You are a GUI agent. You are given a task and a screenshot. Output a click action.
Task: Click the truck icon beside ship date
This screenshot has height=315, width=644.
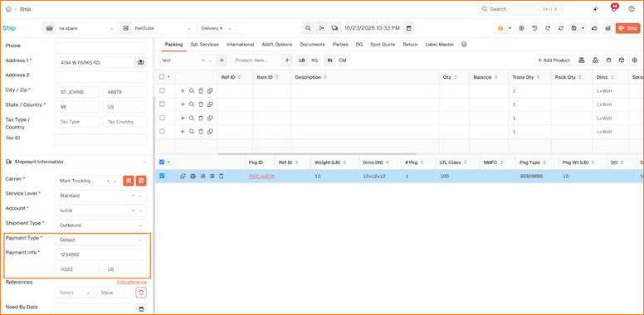[x=334, y=28]
